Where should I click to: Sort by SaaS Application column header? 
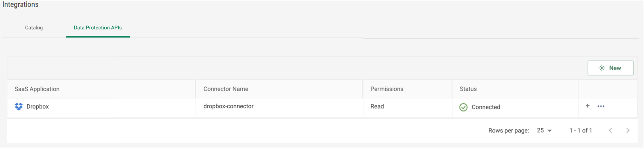point(37,89)
